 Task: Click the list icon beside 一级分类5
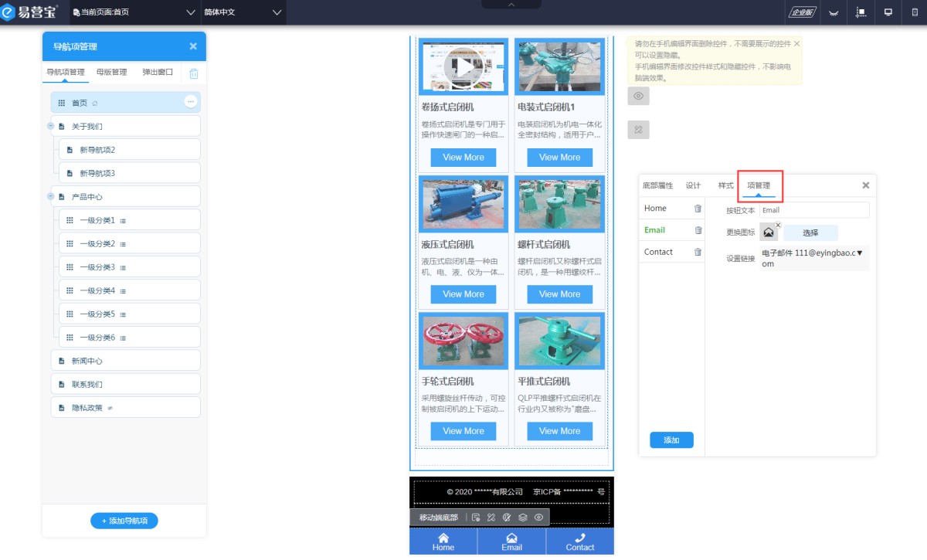123,314
